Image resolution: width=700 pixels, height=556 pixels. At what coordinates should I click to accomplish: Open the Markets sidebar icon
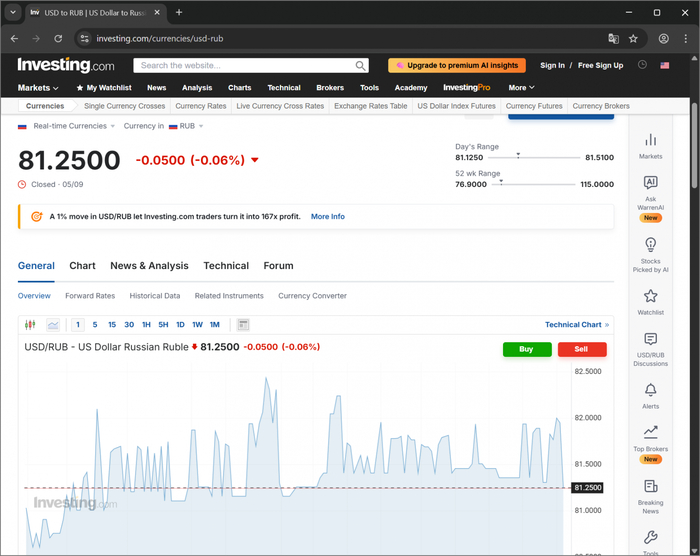tap(650, 140)
